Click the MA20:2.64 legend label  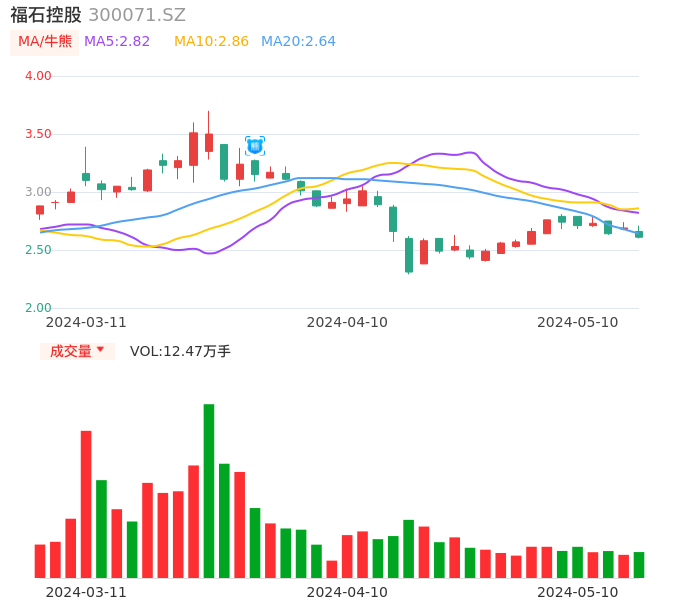pos(298,42)
